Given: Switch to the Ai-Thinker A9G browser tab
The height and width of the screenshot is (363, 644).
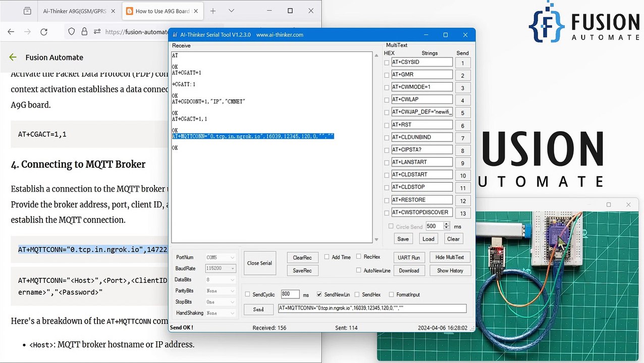Looking at the screenshot, I should (x=73, y=11).
